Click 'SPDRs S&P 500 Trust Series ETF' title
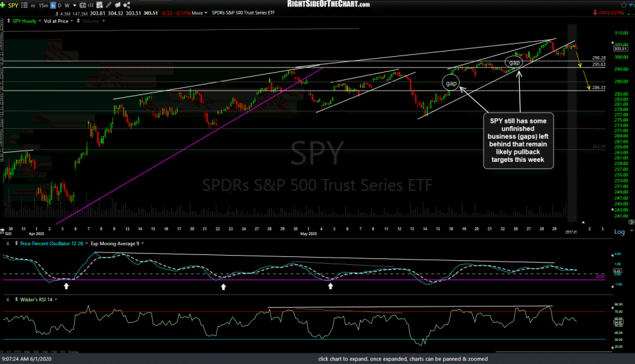Screen dimensions: 635x364 [x=243, y=13]
